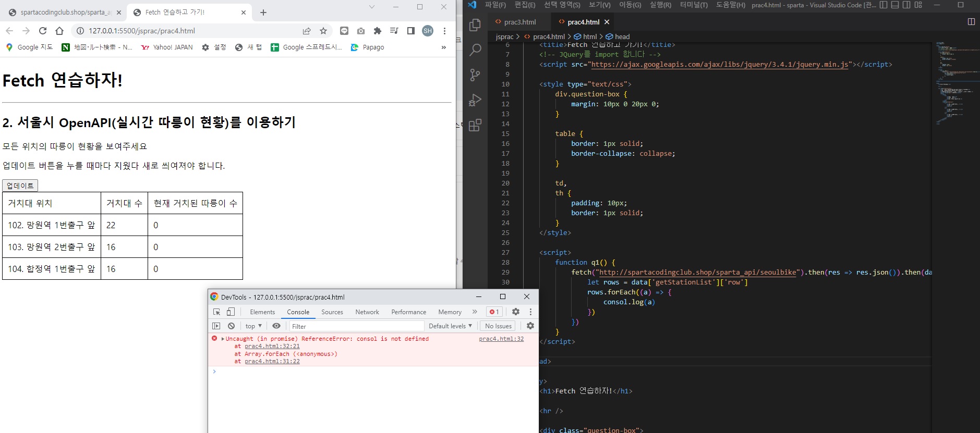Viewport: 980px width, 433px height.
Task: Open the Default levels dropdown
Action: [x=450, y=326]
